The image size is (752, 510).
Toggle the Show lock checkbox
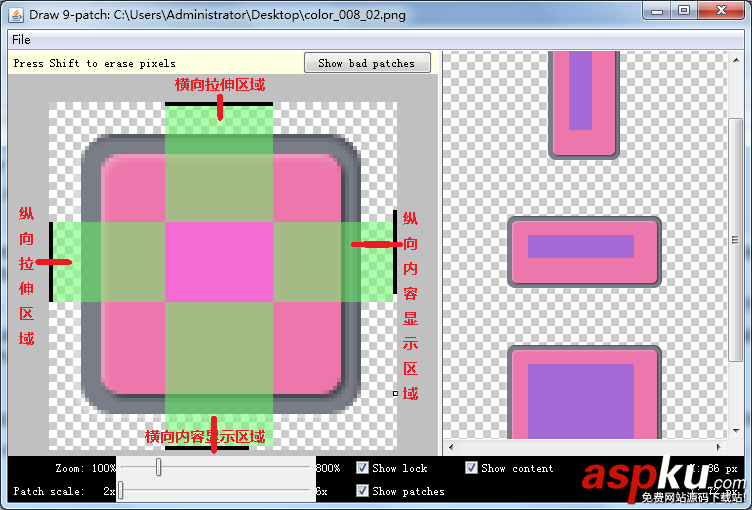click(x=363, y=468)
